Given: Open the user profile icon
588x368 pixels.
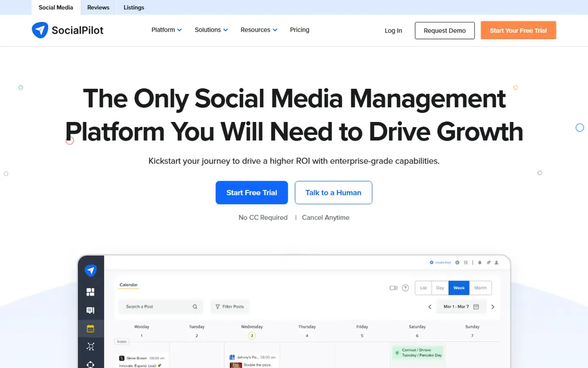Looking at the screenshot, I should pyautogui.click(x=497, y=263).
